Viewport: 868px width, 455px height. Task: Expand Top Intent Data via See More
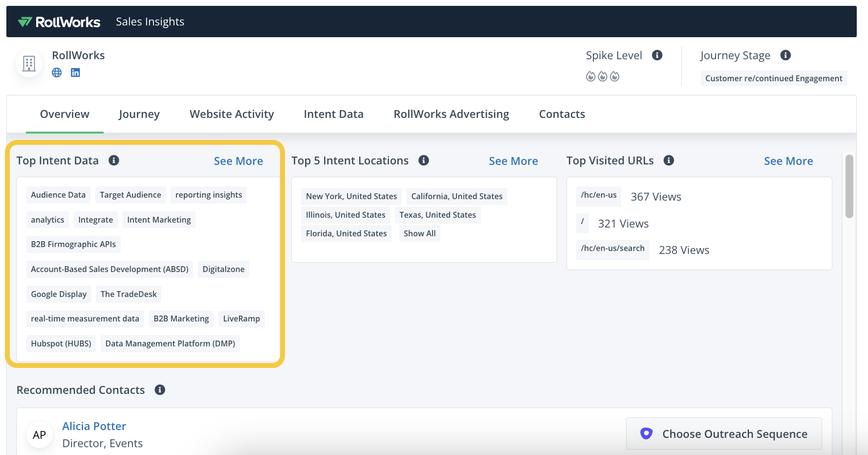coord(238,161)
